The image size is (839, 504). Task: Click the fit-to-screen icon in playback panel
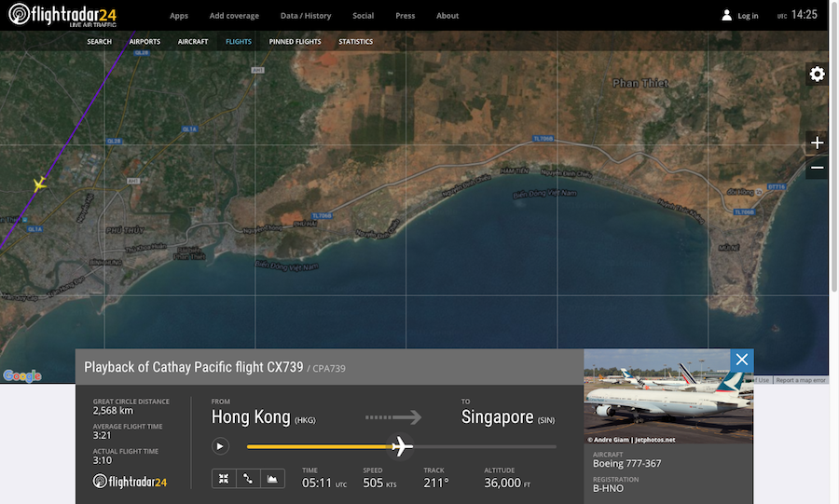(x=224, y=478)
